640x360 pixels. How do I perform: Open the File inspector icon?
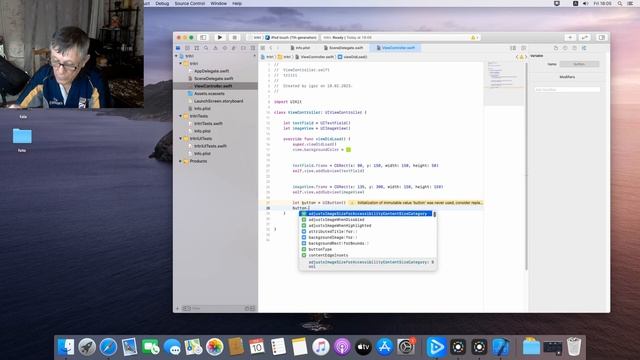tap(556, 48)
